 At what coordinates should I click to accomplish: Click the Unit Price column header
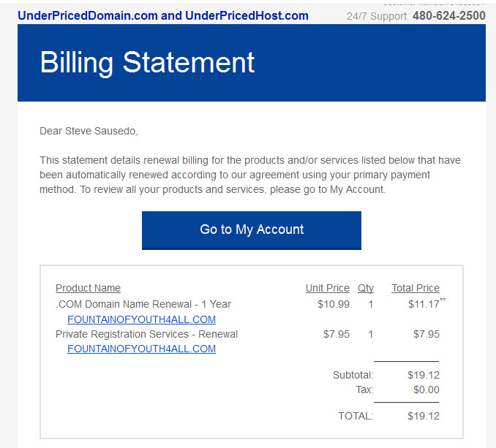328,288
